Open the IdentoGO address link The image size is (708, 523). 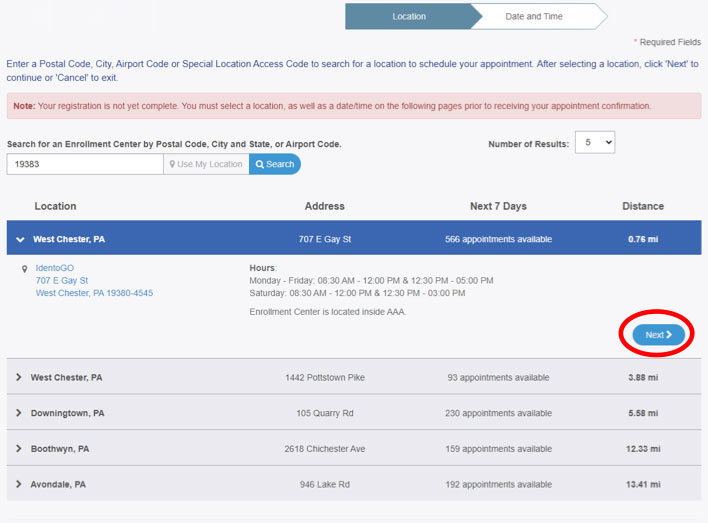(x=94, y=281)
